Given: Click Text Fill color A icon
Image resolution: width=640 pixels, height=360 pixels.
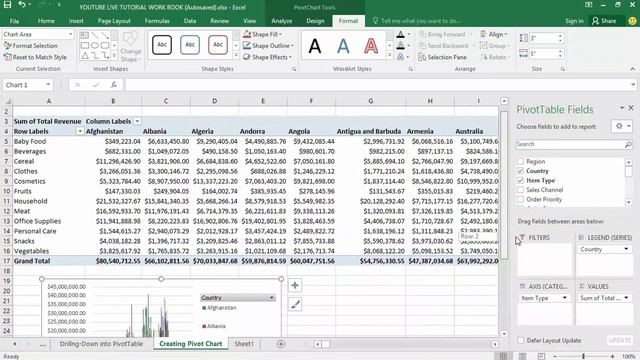Looking at the screenshot, I should [x=400, y=35].
